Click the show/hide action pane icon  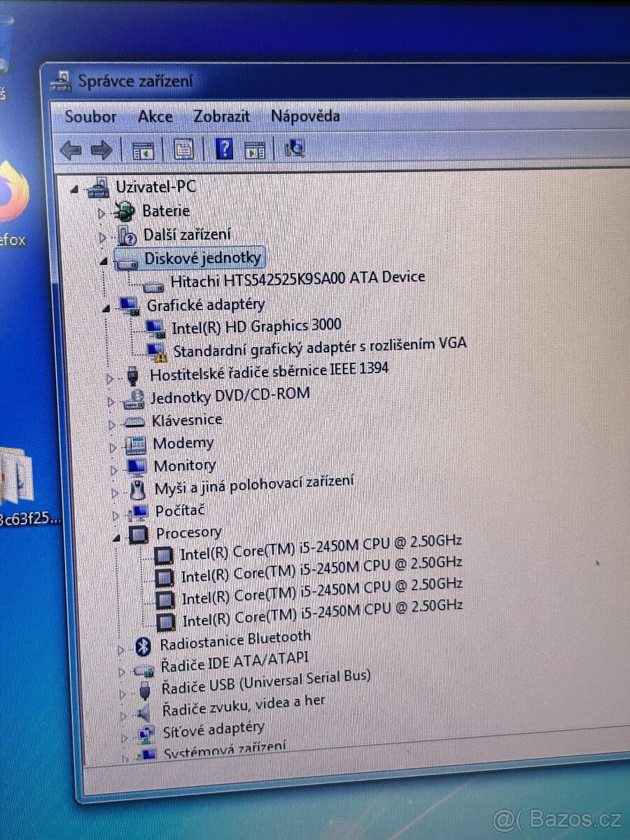255,148
